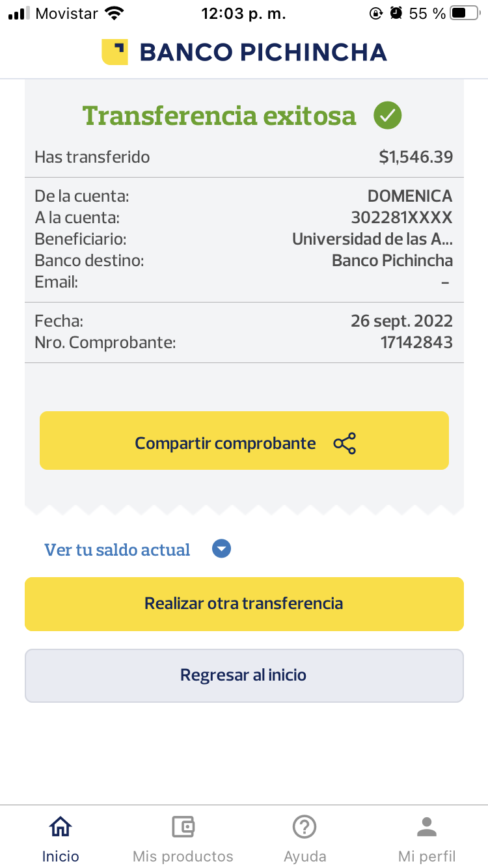The width and height of the screenshot is (488, 868).
Task: Tap the Inicio home icon
Action: click(61, 827)
